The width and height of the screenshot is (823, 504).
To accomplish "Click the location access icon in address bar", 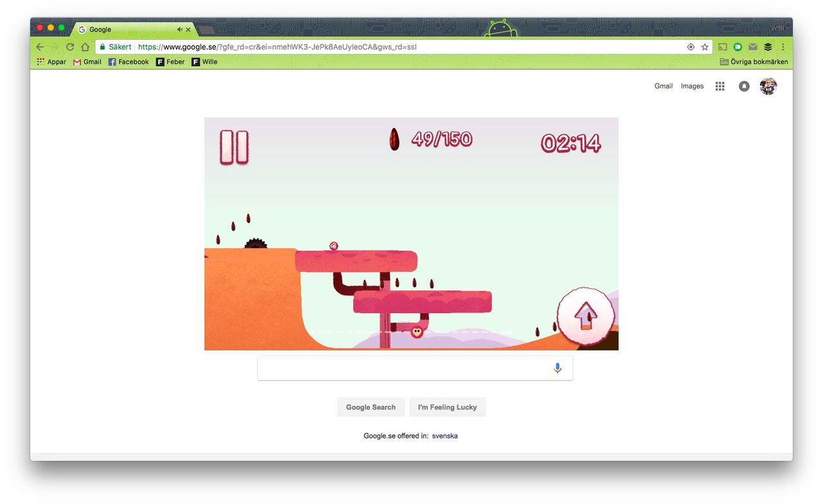I will 691,47.
